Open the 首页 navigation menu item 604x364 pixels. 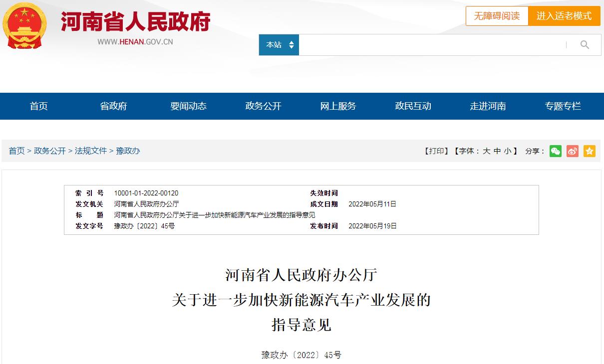pyautogui.click(x=38, y=106)
